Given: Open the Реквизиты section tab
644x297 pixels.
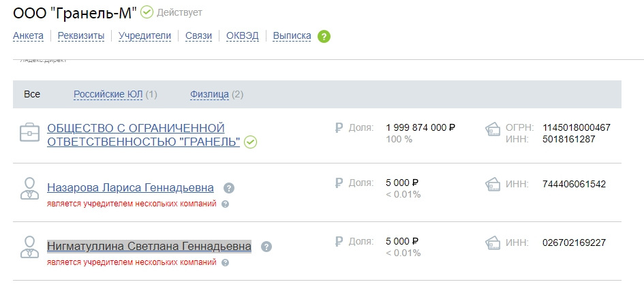Looking at the screenshot, I should pyautogui.click(x=81, y=35).
